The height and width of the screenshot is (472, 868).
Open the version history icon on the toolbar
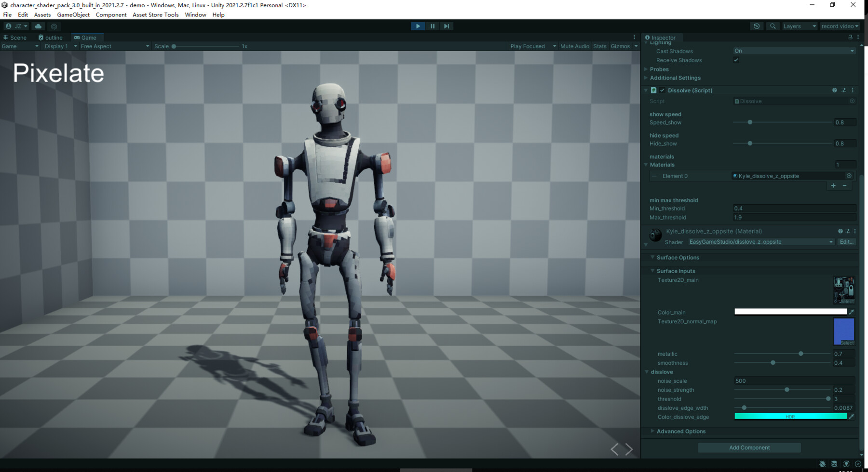pyautogui.click(x=757, y=26)
